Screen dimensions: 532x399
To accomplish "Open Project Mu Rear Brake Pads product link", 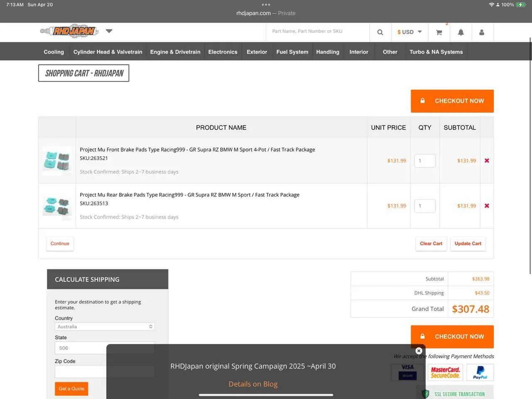I will point(190,195).
